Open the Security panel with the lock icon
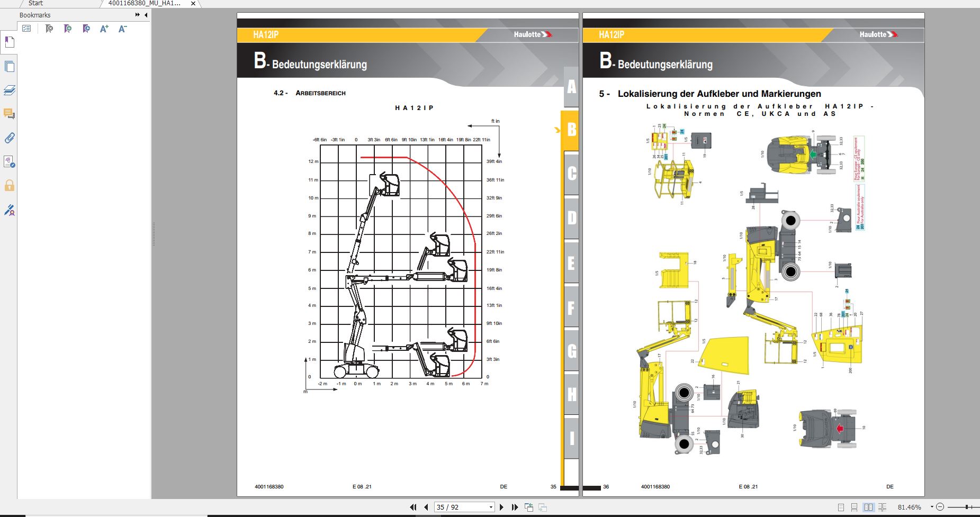This screenshot has height=517, width=980. click(9, 185)
